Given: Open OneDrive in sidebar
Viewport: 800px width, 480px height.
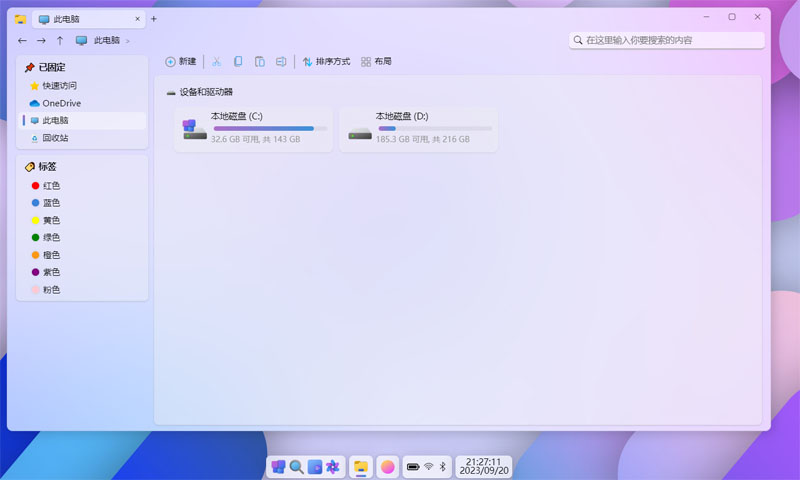Looking at the screenshot, I should [x=82, y=103].
